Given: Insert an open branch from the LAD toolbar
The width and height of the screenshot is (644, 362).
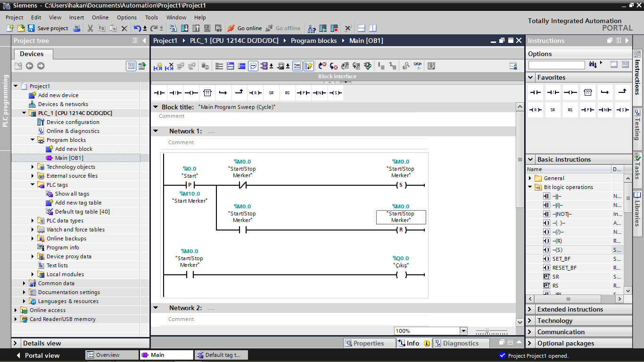Looking at the screenshot, I should (223, 93).
